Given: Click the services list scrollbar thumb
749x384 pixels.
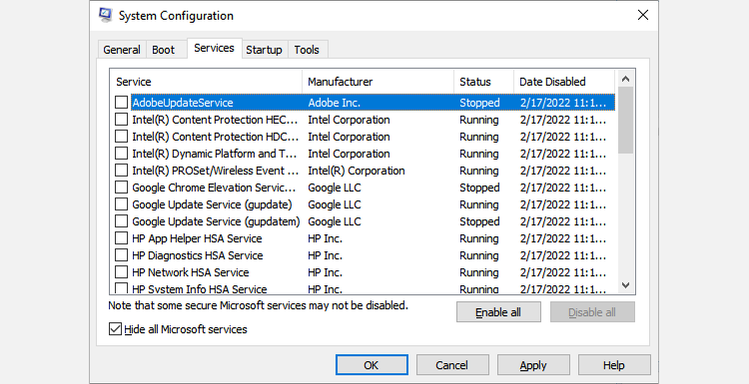Looking at the screenshot, I should point(625,120).
